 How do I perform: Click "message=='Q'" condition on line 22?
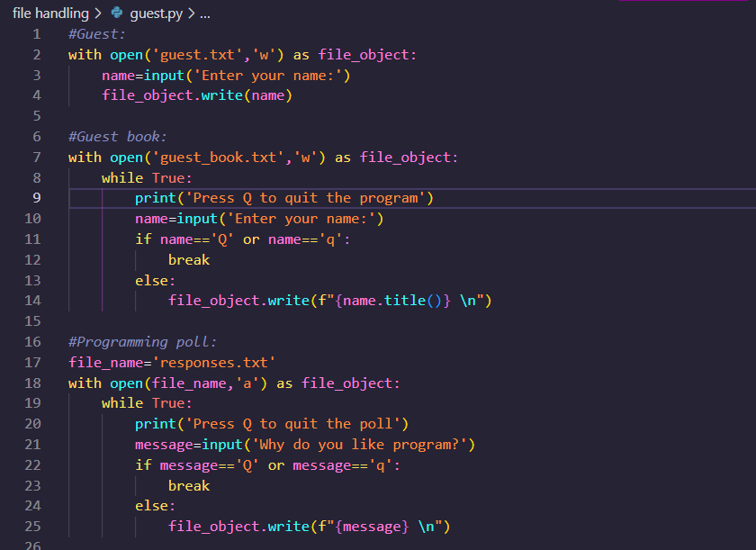click(210, 465)
